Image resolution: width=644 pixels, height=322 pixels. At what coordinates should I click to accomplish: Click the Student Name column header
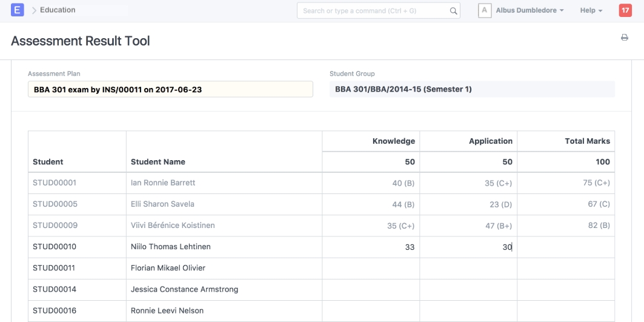158,162
